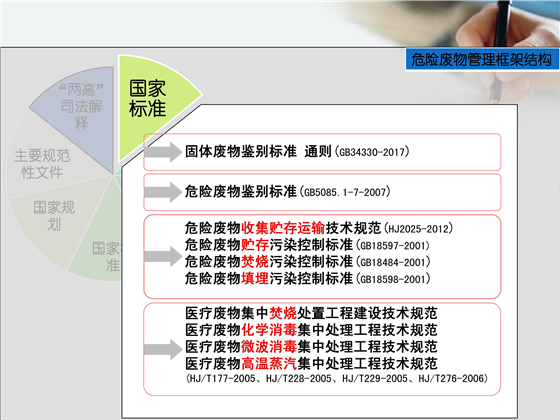Click the line 危险废物填埋污染控制标准

269,278
